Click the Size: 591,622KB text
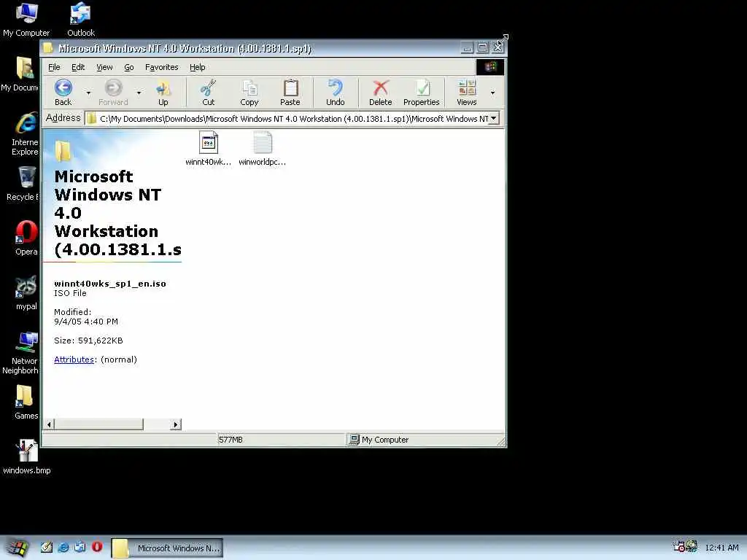Image resolution: width=747 pixels, height=560 pixels. [x=88, y=341]
